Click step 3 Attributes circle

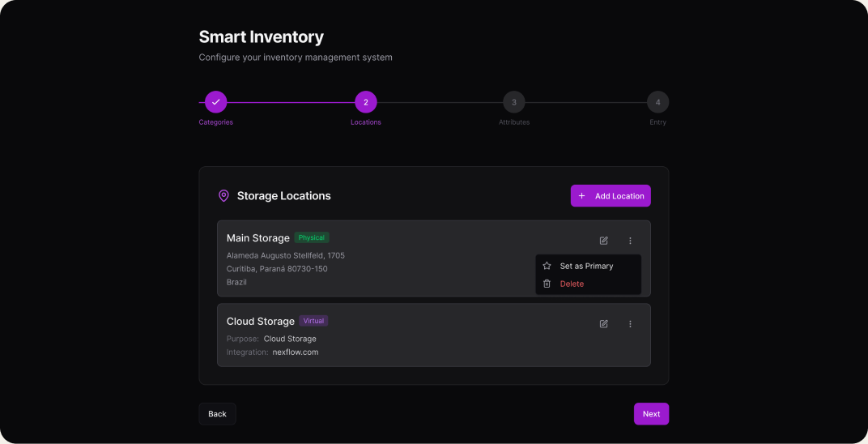(x=513, y=102)
